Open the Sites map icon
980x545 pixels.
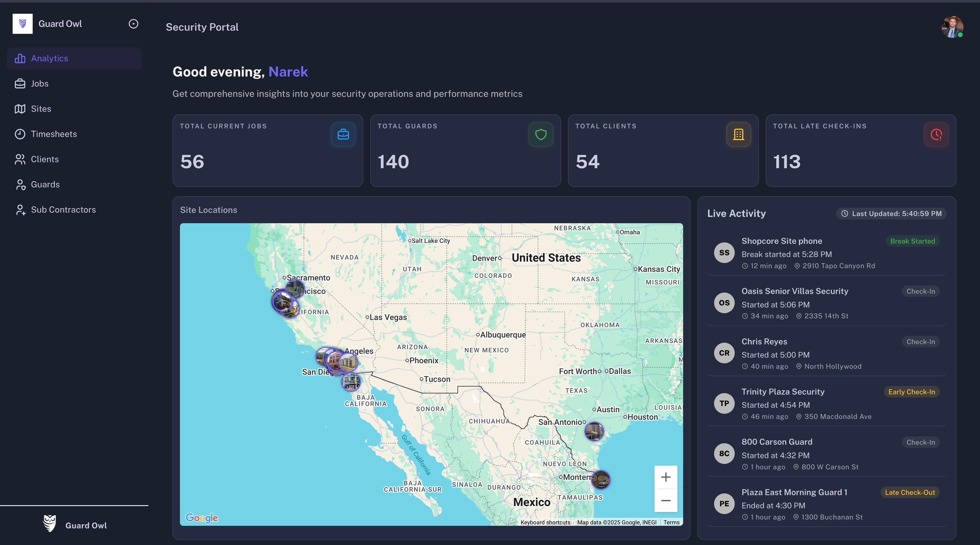pyautogui.click(x=20, y=109)
